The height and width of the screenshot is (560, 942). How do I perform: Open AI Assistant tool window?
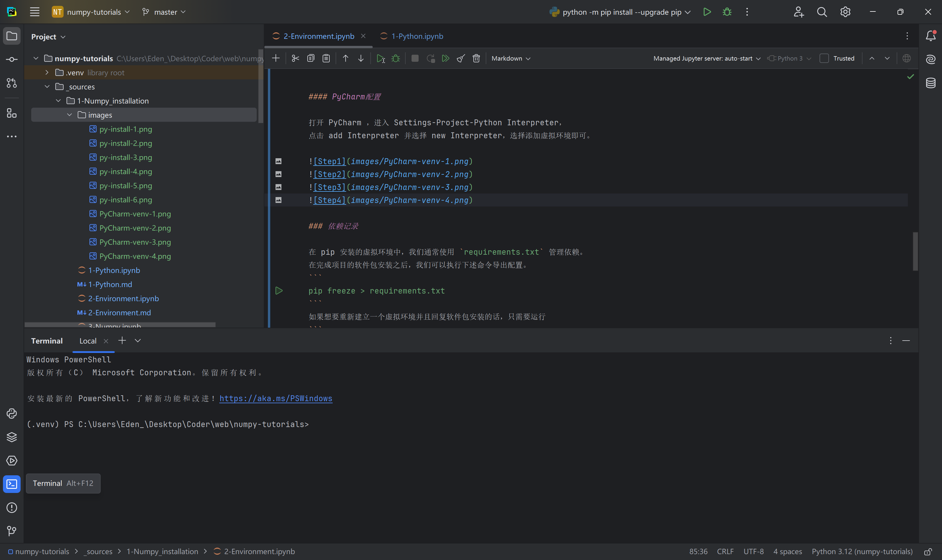[x=931, y=59]
